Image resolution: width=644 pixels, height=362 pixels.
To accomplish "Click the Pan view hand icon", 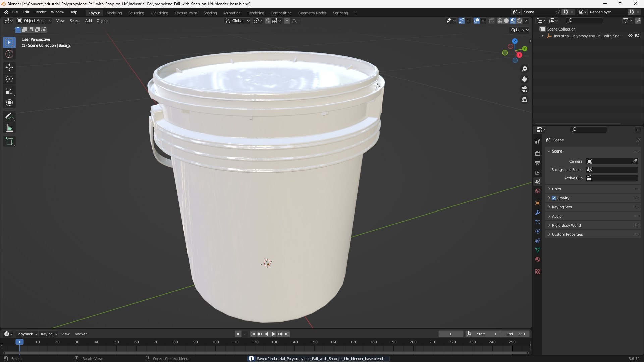I will 524,79.
